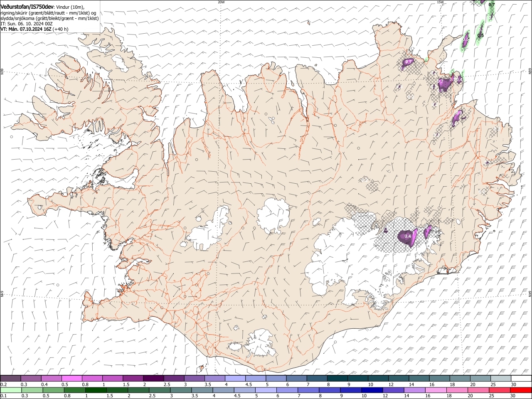Click the grey-green rain swatch between 3 and 3.5
This screenshot has width=532, height=399.
pyautogui.click(x=180, y=390)
